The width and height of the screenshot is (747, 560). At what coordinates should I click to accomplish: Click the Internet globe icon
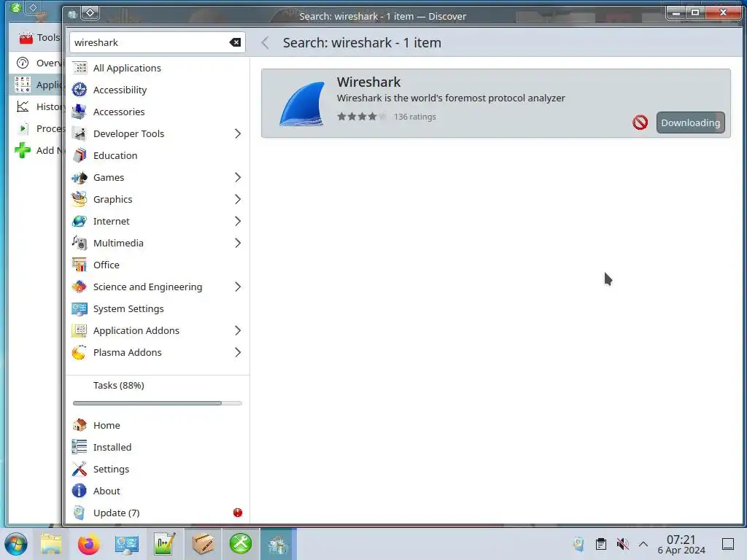(80, 222)
